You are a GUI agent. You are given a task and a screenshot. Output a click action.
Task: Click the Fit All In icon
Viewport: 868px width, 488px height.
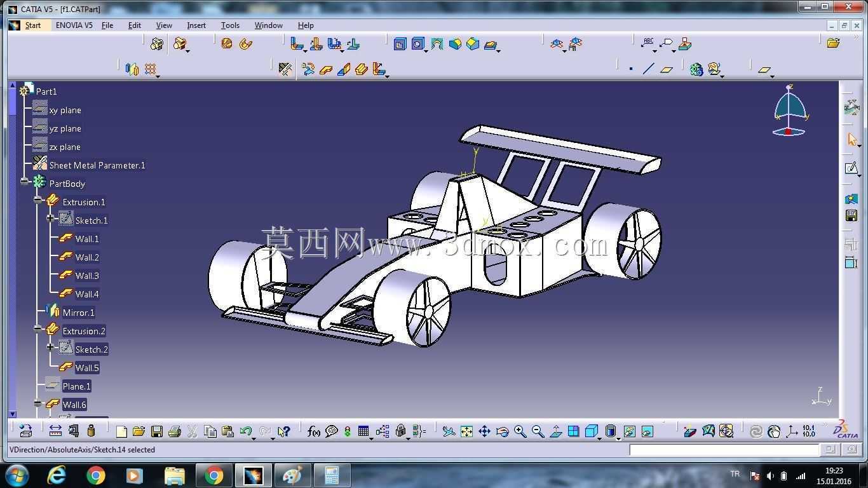[466, 431]
